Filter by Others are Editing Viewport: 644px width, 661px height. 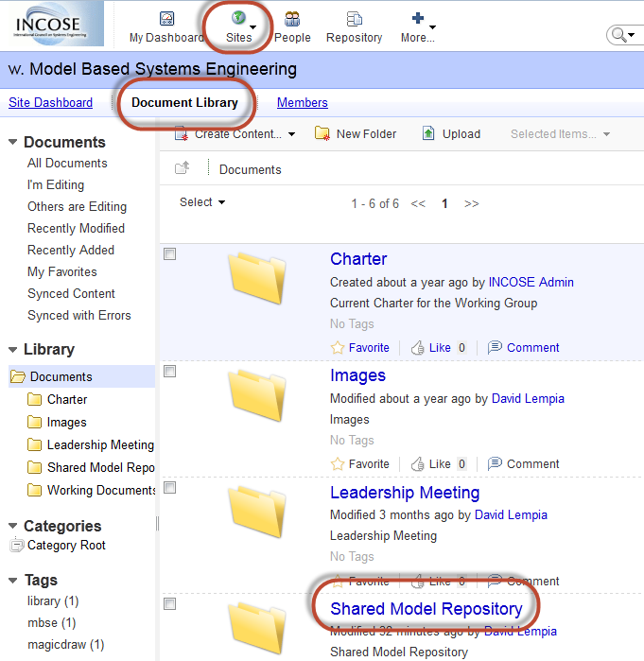(78, 206)
